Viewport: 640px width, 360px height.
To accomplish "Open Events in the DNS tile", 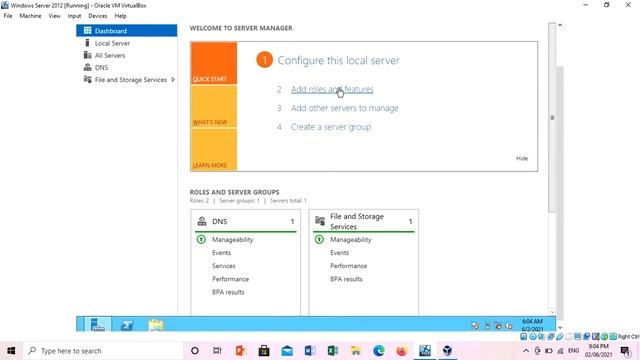I will [221, 253].
